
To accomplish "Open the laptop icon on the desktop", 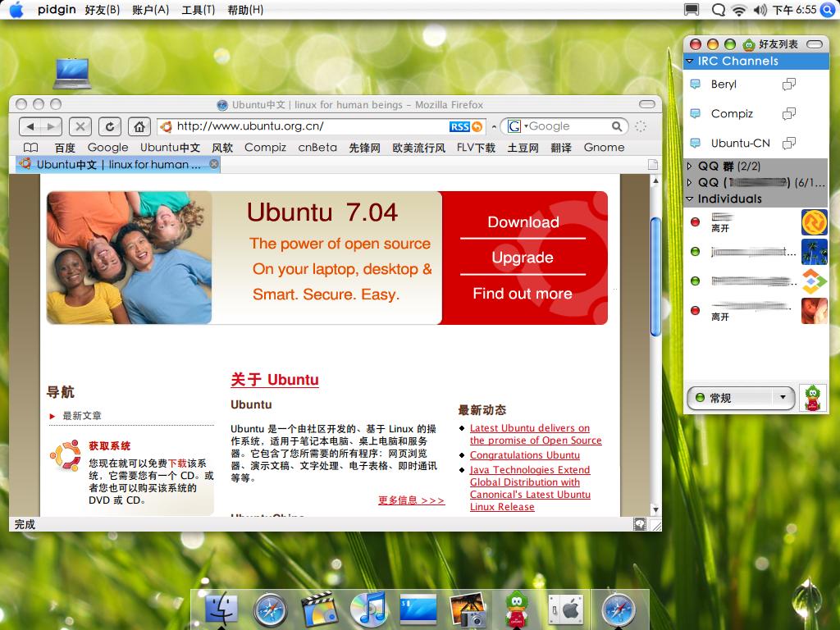I will (72, 73).
